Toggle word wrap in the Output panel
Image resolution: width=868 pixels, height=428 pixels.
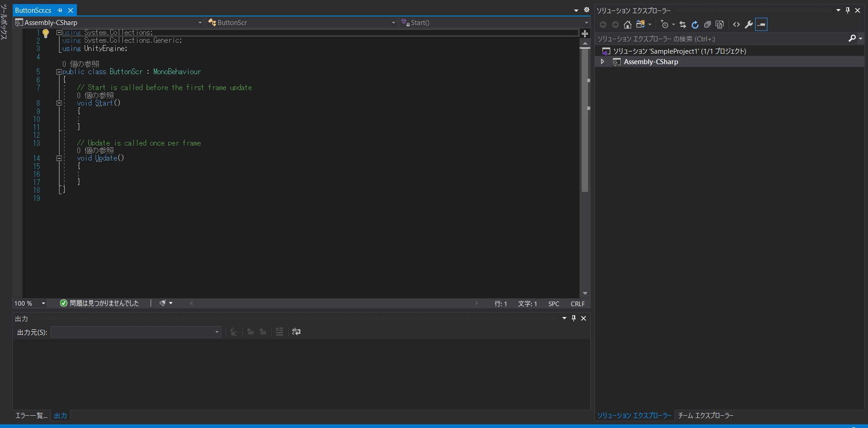pos(296,332)
